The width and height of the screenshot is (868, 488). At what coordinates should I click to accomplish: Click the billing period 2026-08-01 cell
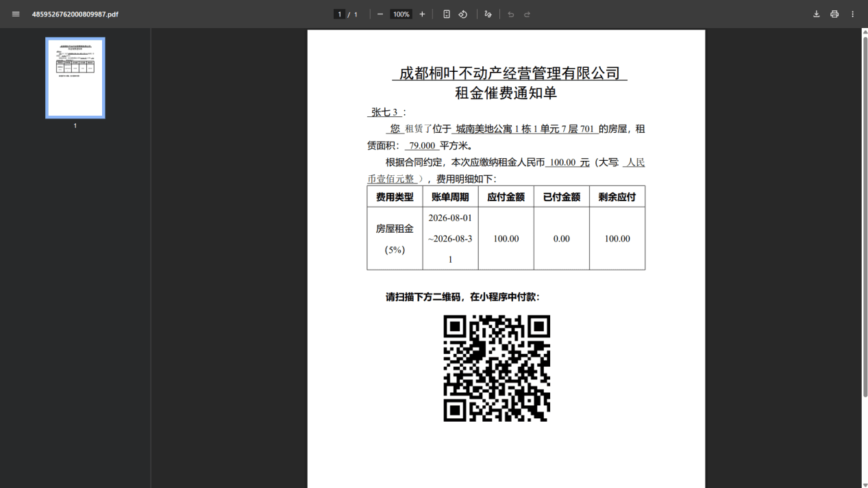point(450,239)
